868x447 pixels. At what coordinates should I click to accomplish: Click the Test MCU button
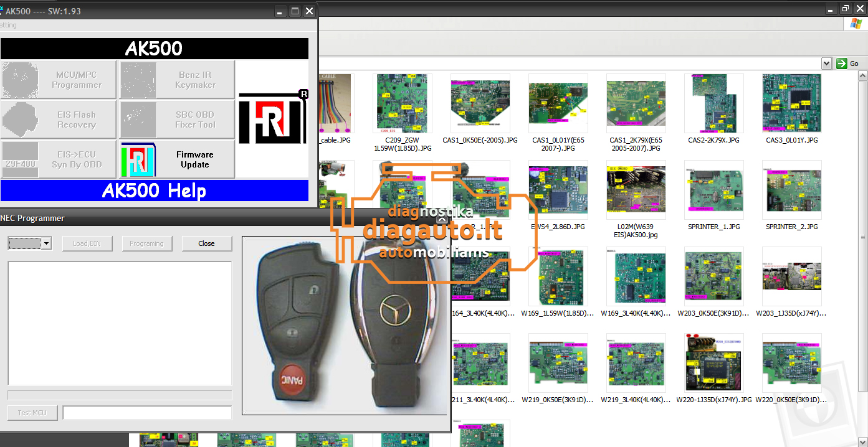click(32, 413)
